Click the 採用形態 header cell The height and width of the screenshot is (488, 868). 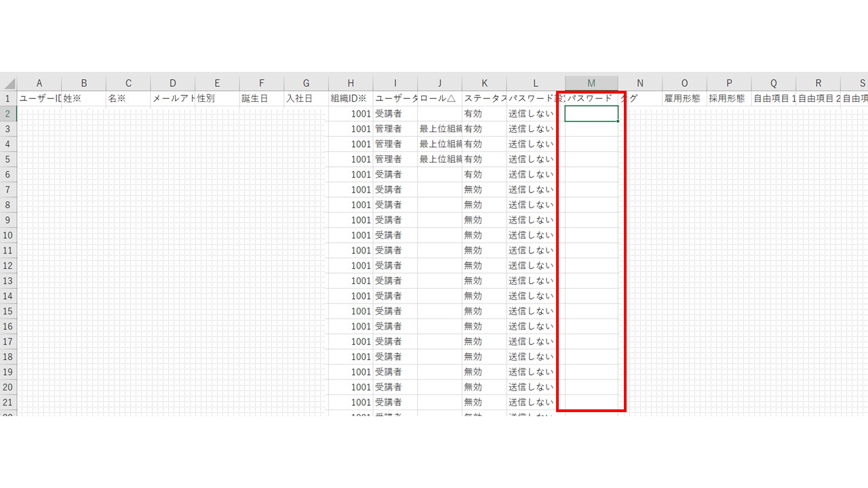click(729, 99)
